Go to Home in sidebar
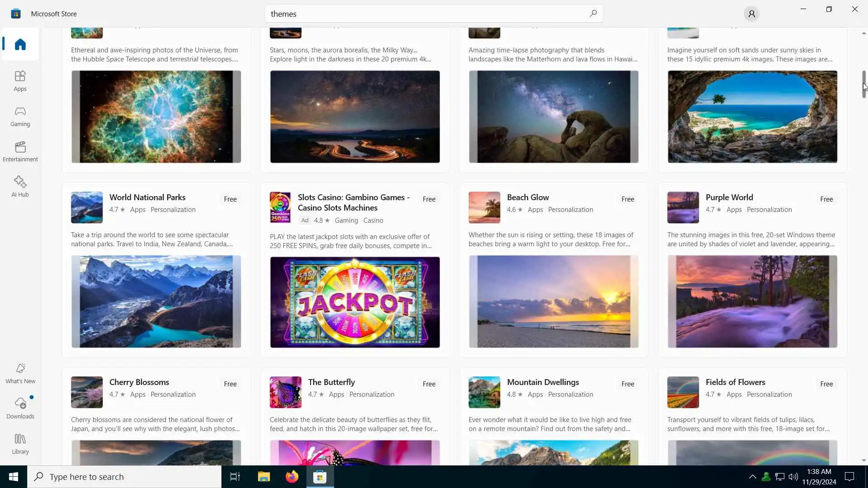Viewport: 868px width, 488px height. pyautogui.click(x=20, y=44)
